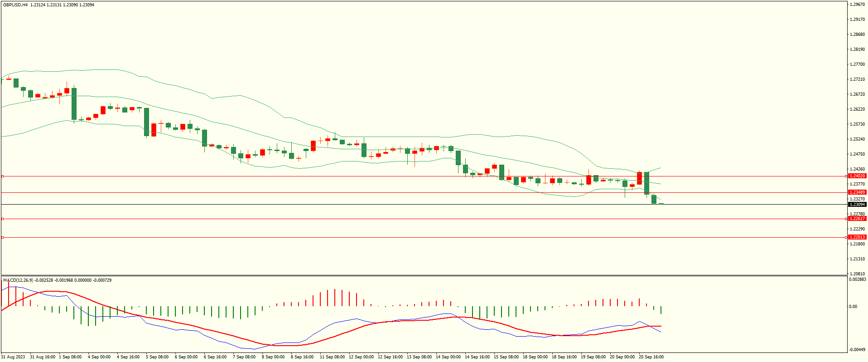Click the divider between price chart and MACD
The image size is (868, 362).
tap(424, 275)
